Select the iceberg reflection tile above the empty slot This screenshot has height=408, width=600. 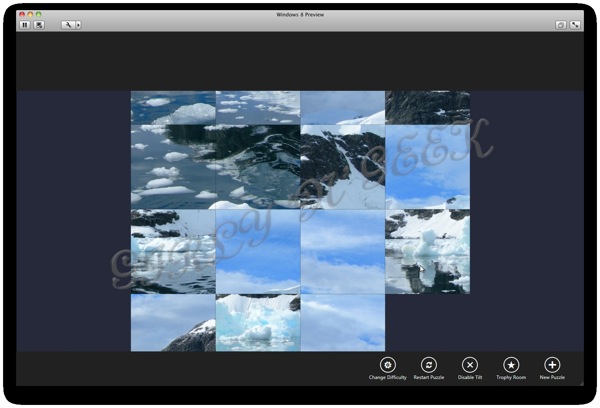(x=427, y=251)
